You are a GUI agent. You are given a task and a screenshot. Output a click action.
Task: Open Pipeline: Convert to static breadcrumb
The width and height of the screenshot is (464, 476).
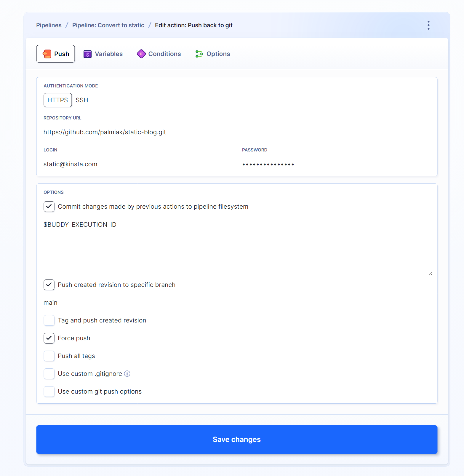[x=108, y=25]
